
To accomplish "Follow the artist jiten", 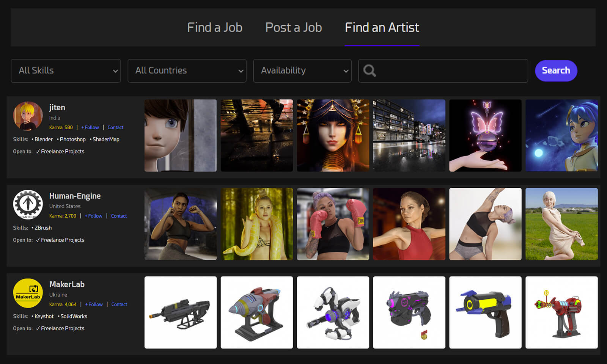I will 90,127.
